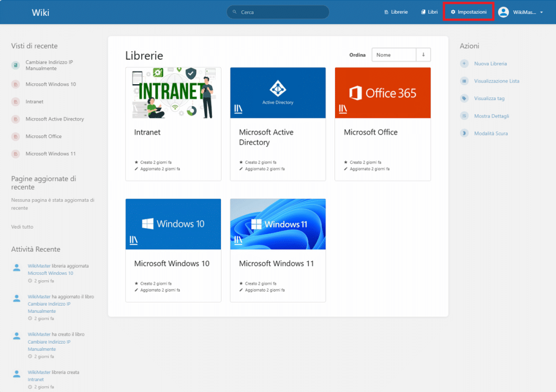This screenshot has height=392, width=556.
Task: Open recent Cambiare Indirizzo IP Manualmente
Action: tap(49, 65)
